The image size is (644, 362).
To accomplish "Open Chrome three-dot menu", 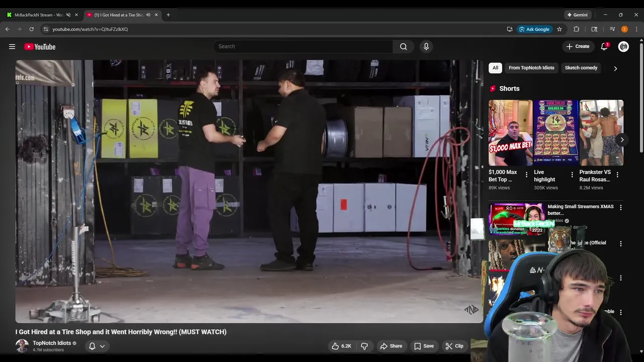I will (636, 29).
